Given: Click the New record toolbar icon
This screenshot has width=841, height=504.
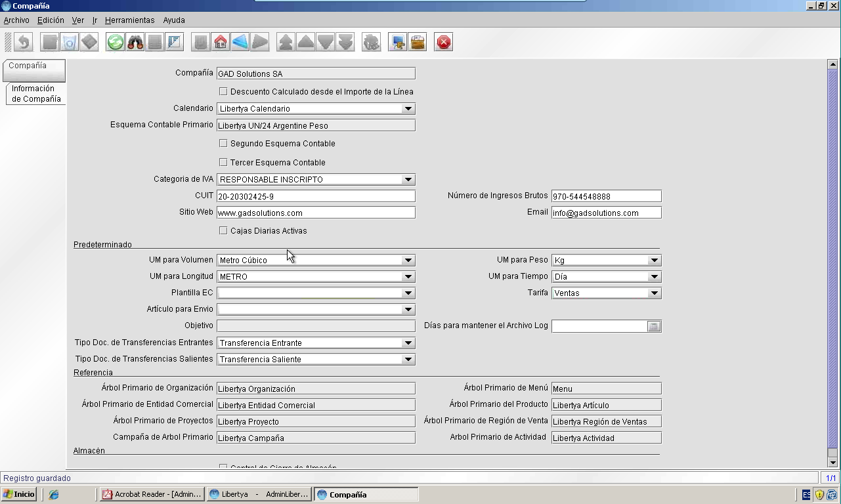Looking at the screenshot, I should coord(50,43).
